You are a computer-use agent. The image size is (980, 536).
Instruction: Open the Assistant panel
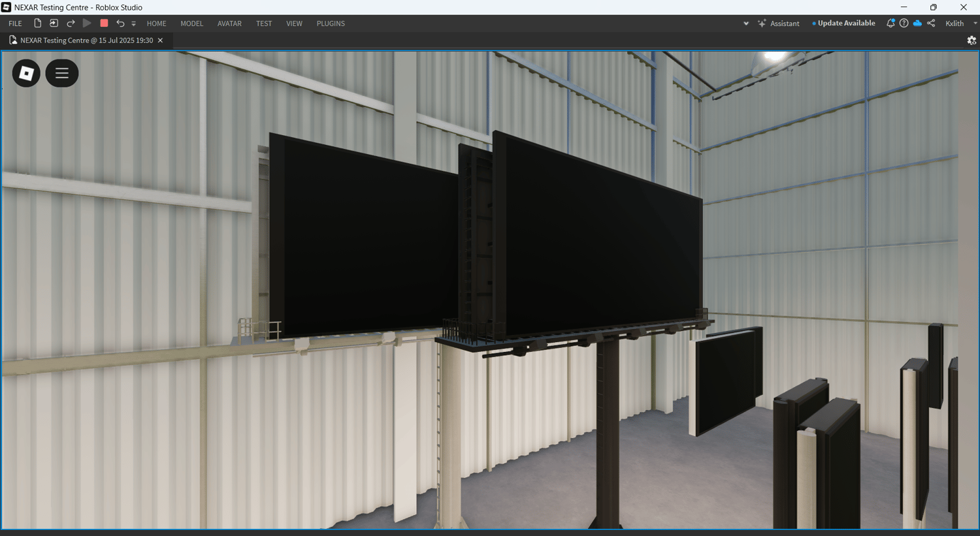[x=778, y=24]
